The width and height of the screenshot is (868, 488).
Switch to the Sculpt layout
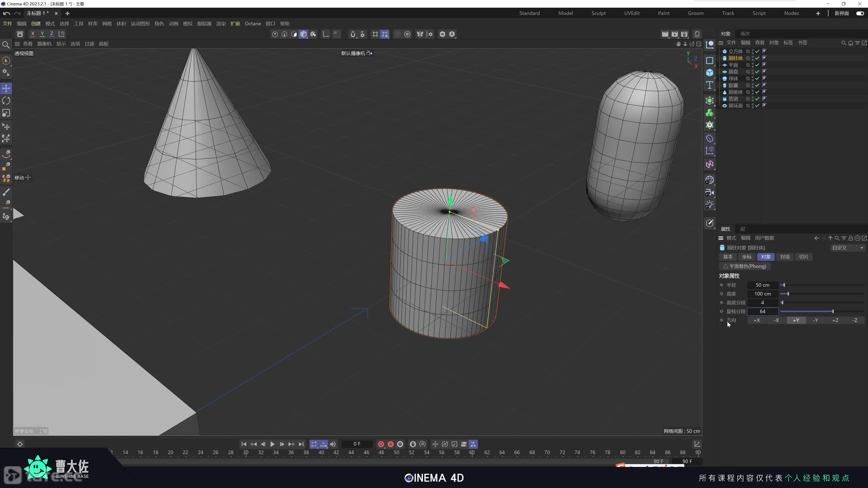coord(598,13)
